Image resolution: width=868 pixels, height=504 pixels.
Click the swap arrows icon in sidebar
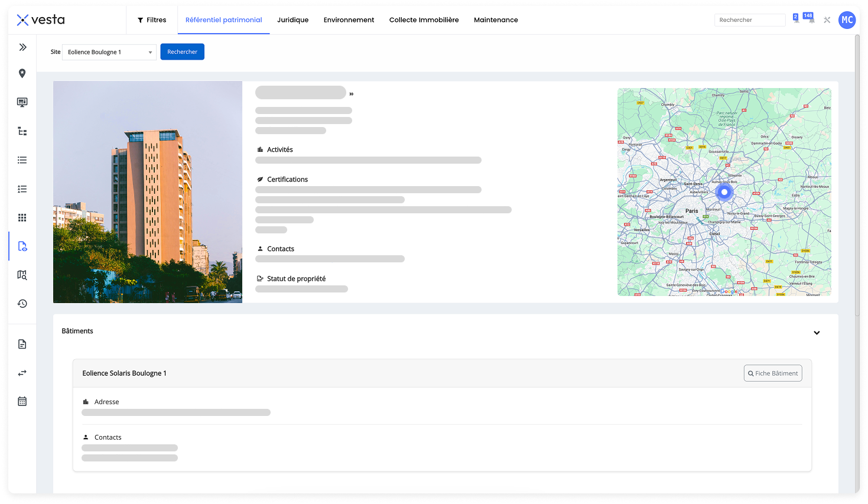(22, 373)
